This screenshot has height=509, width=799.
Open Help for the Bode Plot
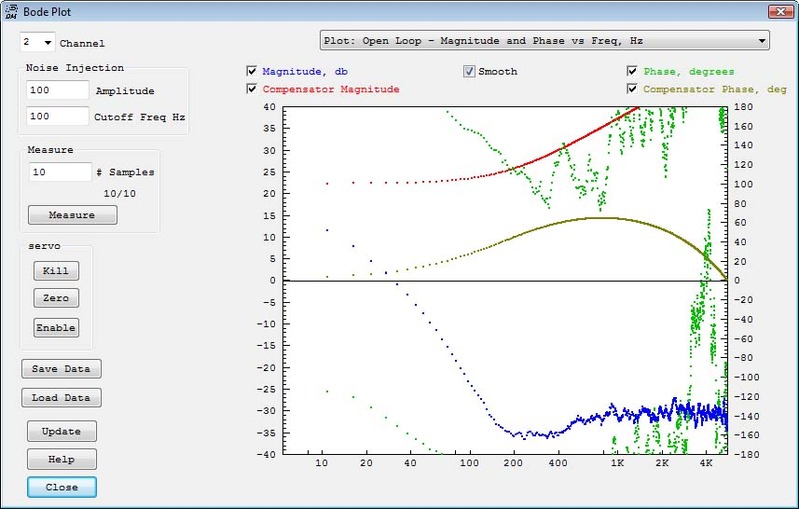click(62, 459)
